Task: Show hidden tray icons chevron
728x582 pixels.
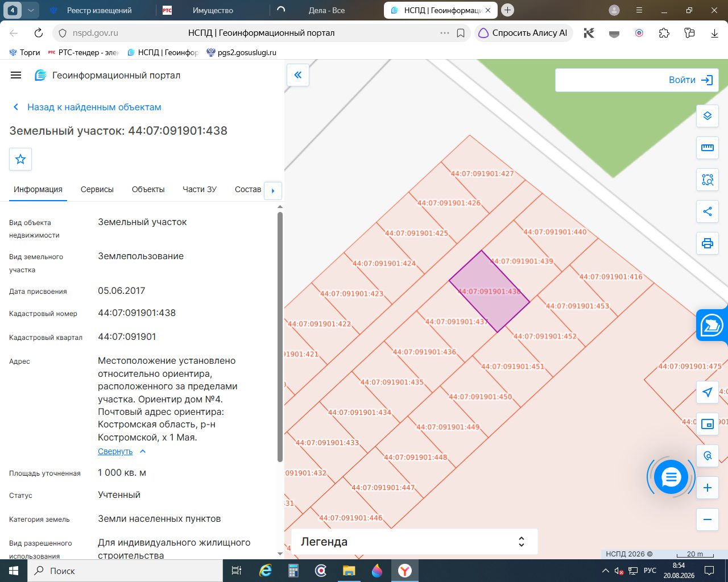Action: click(x=605, y=571)
